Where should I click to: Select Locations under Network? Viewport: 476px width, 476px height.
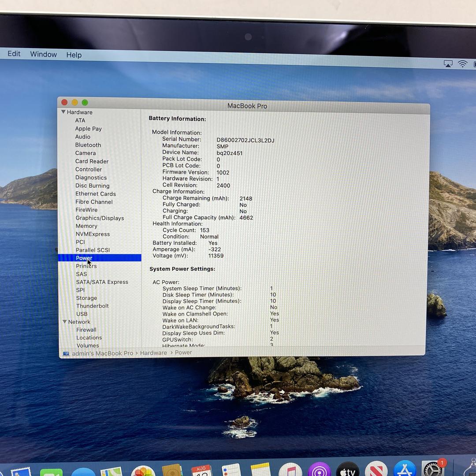tap(89, 338)
